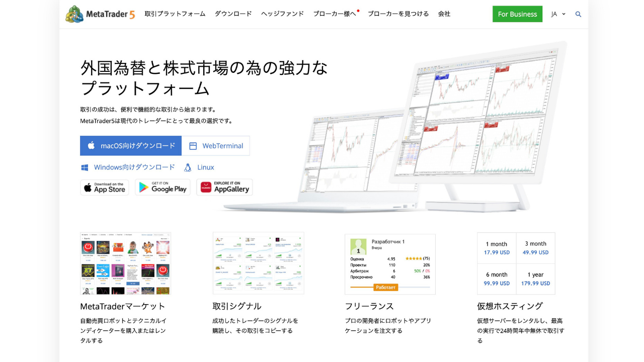
Task: Click MetaTrader5は現代のトレーダー description line
Action: click(156, 121)
